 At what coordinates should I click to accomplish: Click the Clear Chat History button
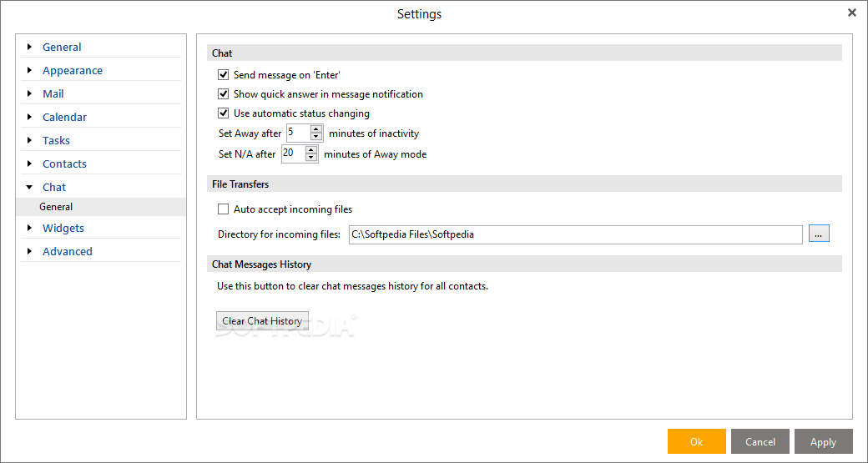pos(262,321)
